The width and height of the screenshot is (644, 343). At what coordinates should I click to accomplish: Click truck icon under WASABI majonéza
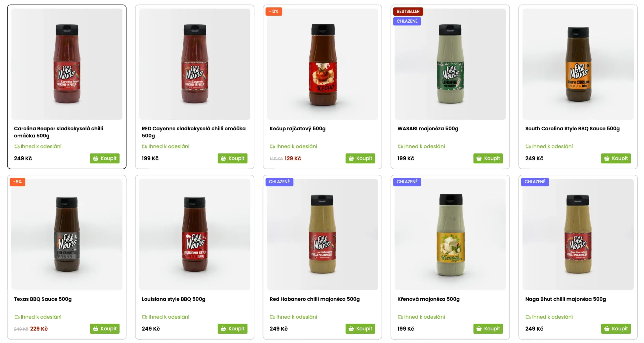click(400, 146)
